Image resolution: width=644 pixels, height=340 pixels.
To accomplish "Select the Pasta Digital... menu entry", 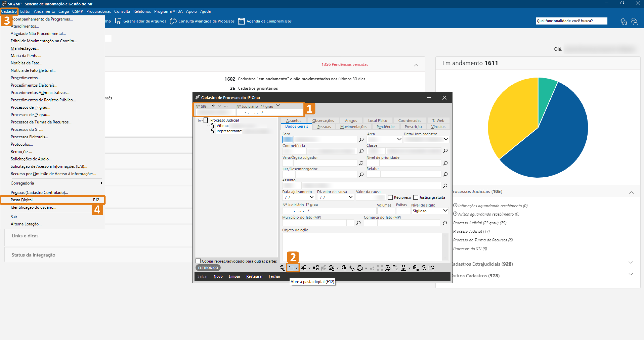I will (x=23, y=200).
